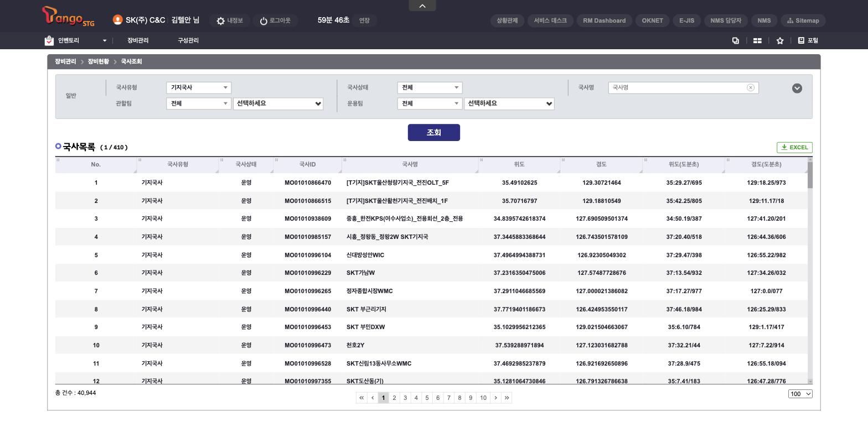Select row with ID MO01010996104
868x427 pixels.
pyautogui.click(x=432, y=255)
